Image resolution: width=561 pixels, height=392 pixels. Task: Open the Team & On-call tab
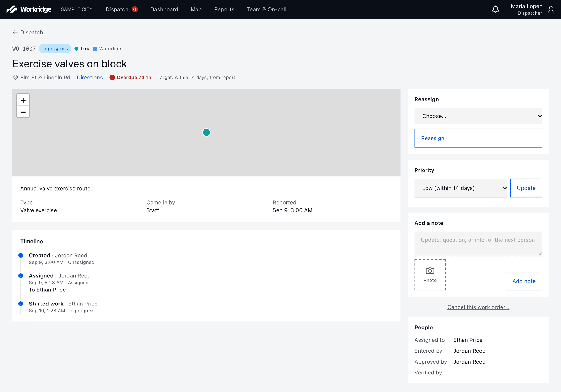point(266,9)
